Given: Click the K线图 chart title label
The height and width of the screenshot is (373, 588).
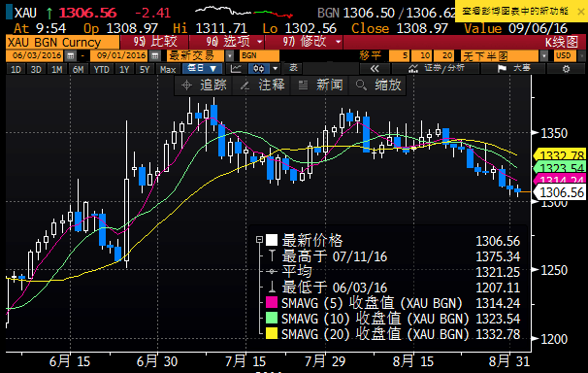Looking at the screenshot, I should coord(561,42).
